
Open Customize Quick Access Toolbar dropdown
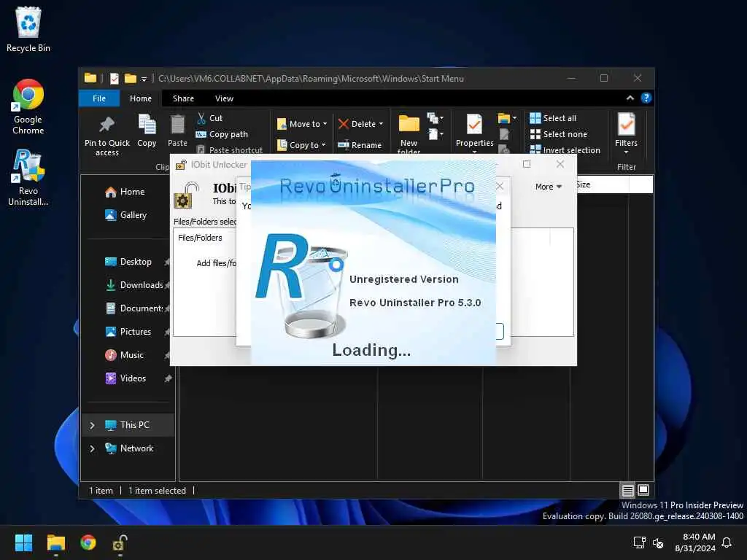[x=144, y=79]
